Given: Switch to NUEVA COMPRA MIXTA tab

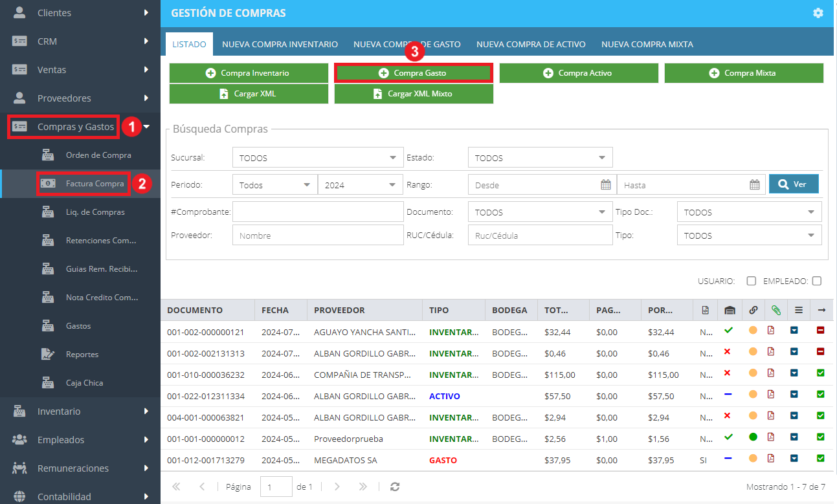Looking at the screenshot, I should (647, 45).
